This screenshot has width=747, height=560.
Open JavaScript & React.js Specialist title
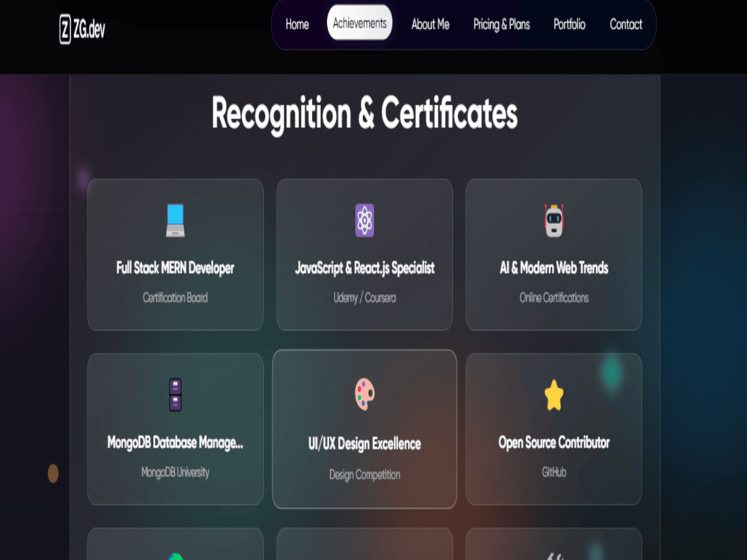point(365,268)
